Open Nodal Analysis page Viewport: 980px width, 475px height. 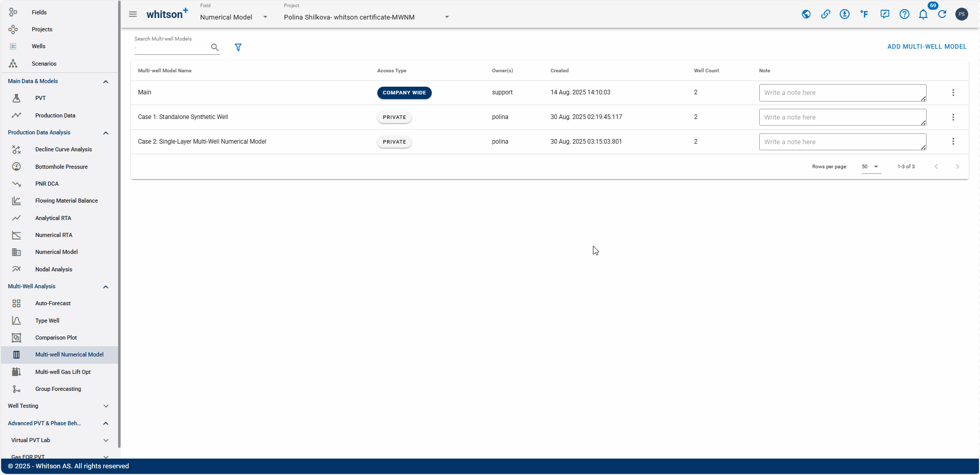(x=54, y=269)
